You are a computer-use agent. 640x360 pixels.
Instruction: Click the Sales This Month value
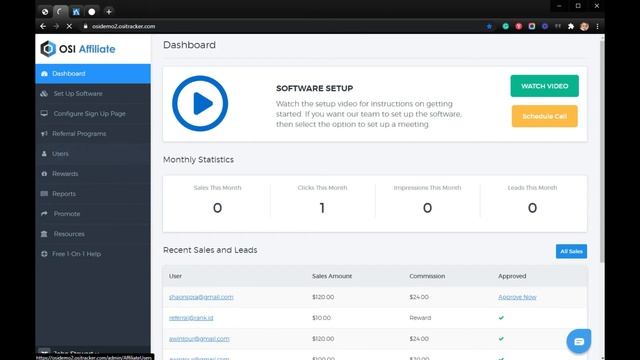point(217,208)
